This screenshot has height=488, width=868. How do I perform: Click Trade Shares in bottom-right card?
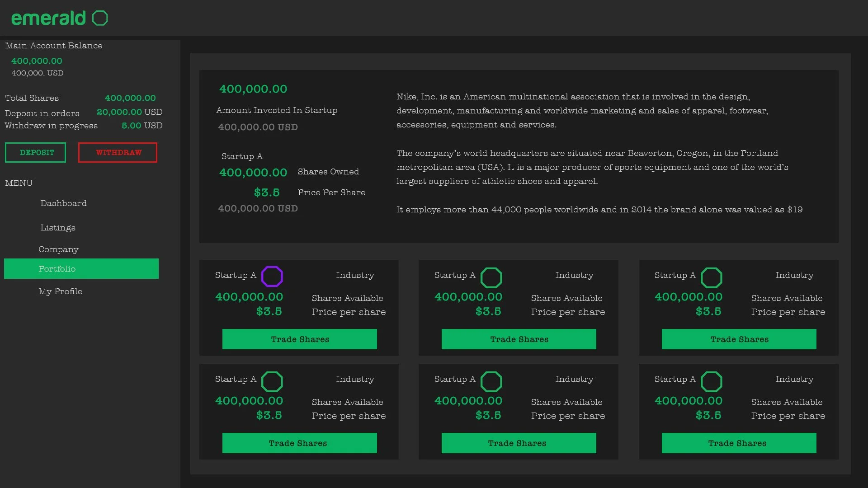coord(739,443)
